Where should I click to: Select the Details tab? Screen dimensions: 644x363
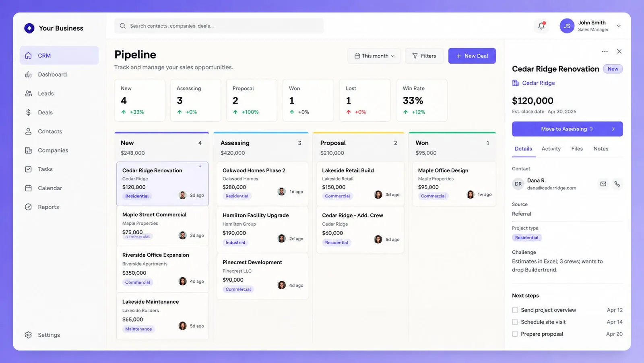(523, 149)
